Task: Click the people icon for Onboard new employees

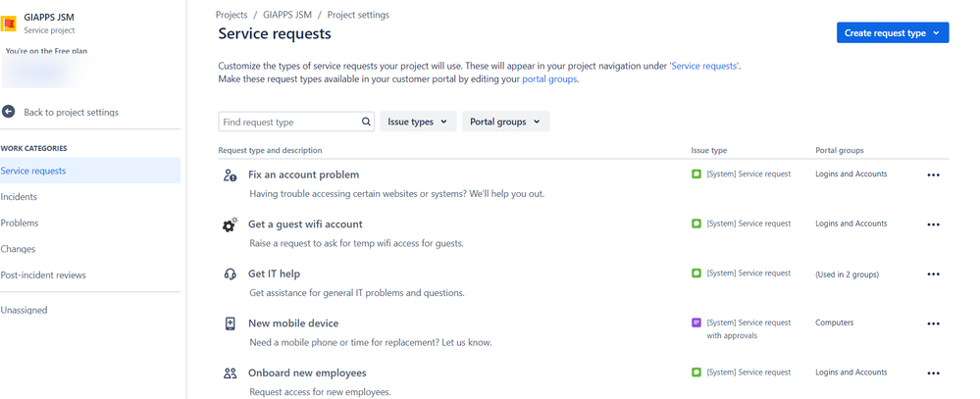Action: 230,374
